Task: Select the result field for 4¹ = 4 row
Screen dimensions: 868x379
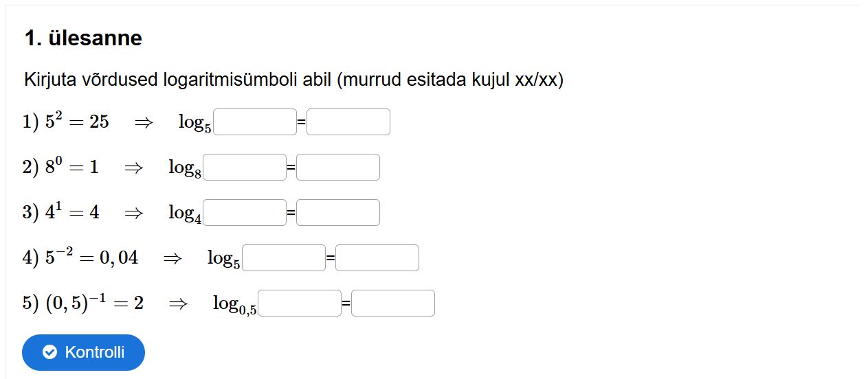Action: [338, 213]
